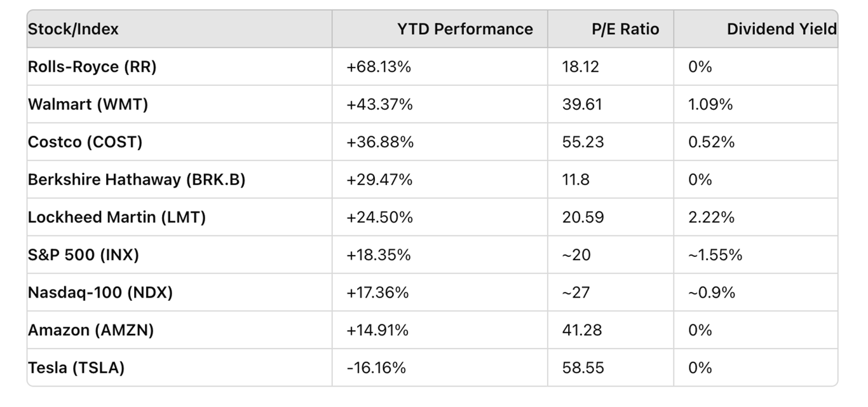Select the Amazon (AMZN) cell

click(x=91, y=330)
